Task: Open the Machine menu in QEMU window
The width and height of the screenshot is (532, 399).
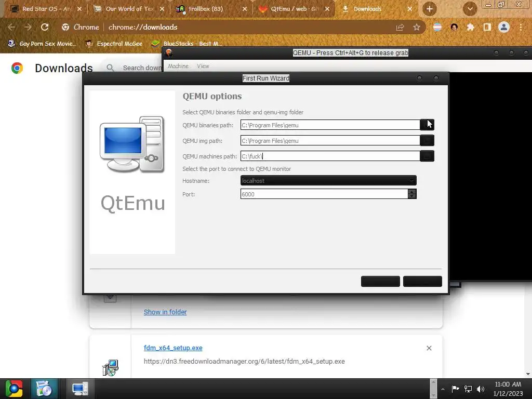Action: (x=178, y=66)
